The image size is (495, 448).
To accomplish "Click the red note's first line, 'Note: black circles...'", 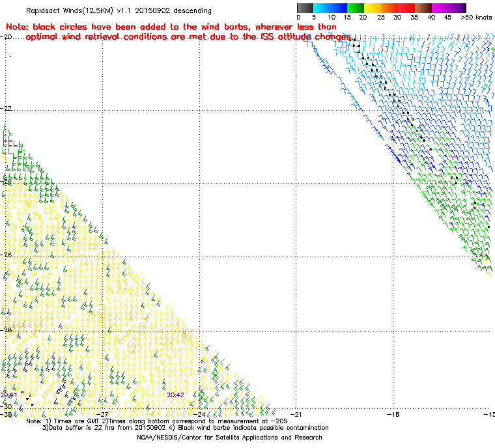I will coord(171,27).
